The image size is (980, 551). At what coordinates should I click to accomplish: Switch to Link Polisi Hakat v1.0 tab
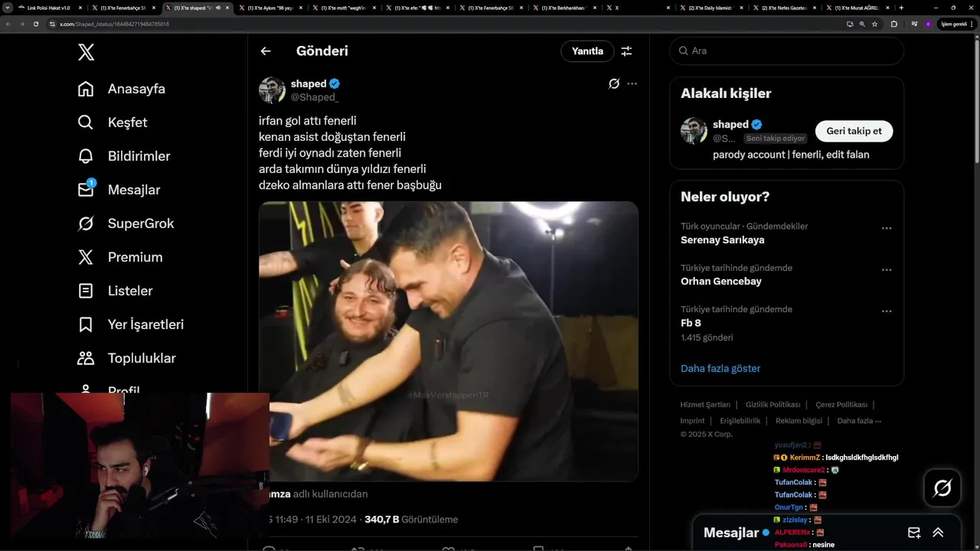click(49, 8)
